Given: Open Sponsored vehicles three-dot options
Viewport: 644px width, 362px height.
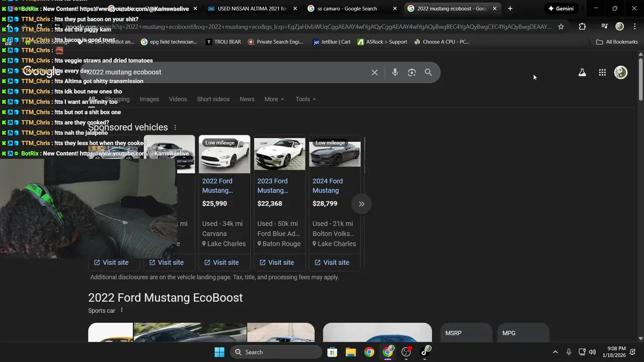Looking at the screenshot, I should pos(175,128).
